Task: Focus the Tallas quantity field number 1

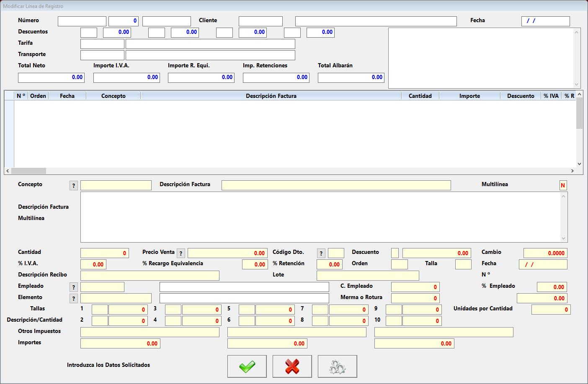Action: pos(128,310)
